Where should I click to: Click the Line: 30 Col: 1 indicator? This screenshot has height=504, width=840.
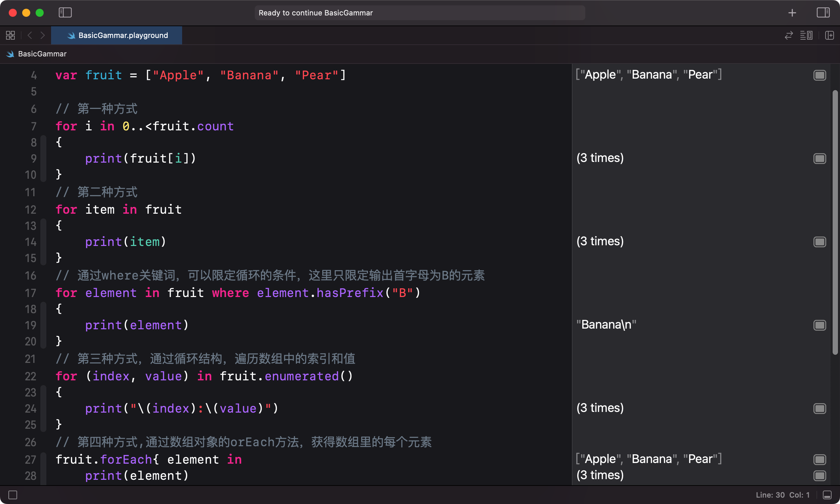(x=782, y=495)
